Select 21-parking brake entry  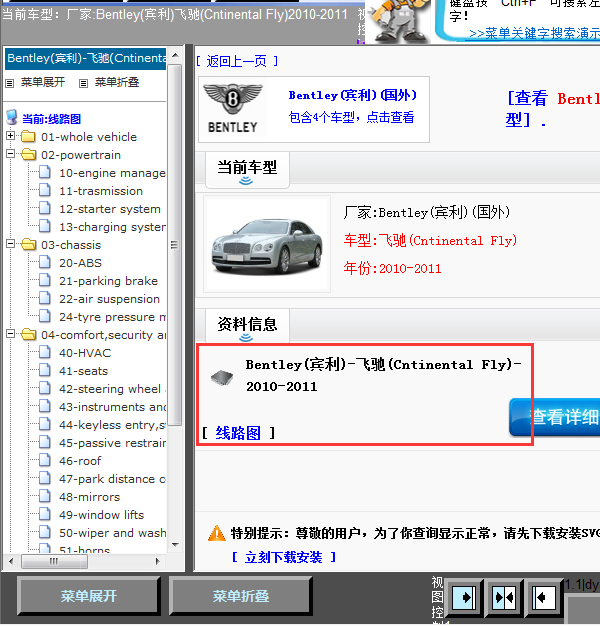click(109, 281)
